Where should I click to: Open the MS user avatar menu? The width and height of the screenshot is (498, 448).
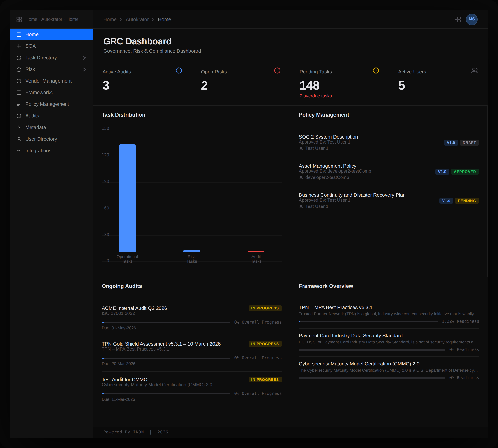tap(472, 19)
